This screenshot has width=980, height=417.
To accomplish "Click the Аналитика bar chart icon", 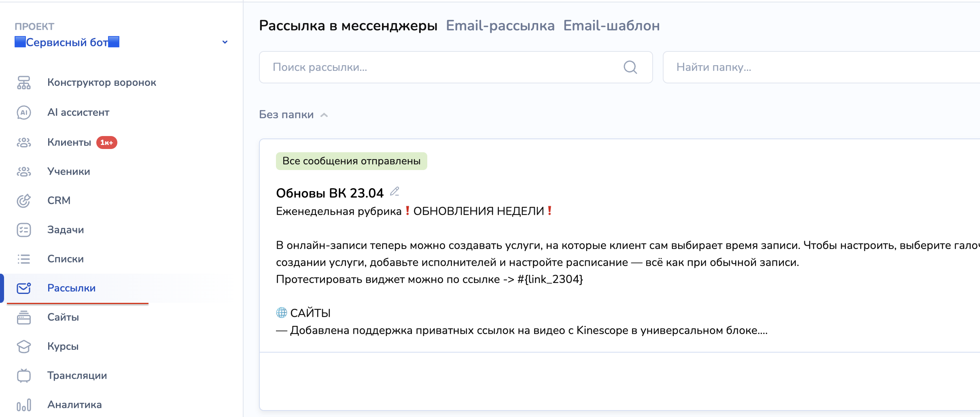I will tap(24, 405).
